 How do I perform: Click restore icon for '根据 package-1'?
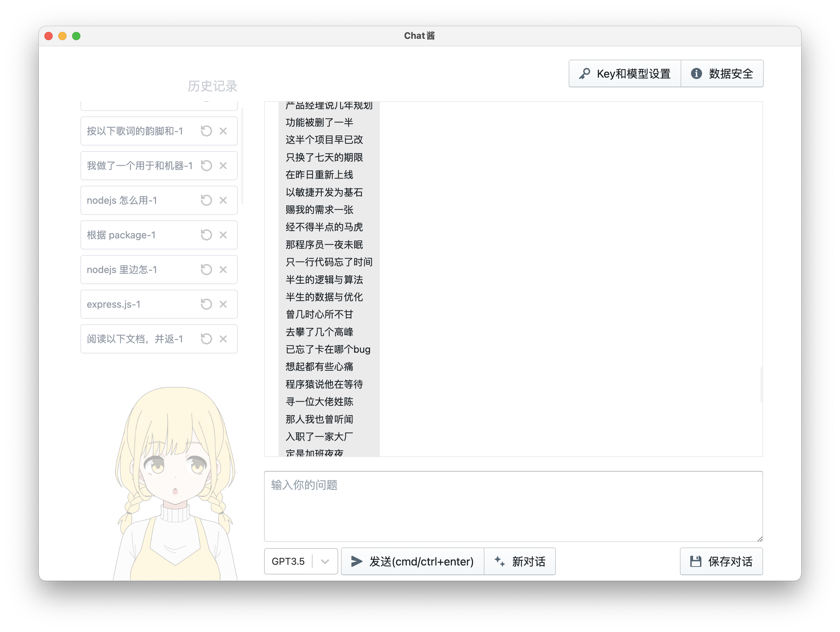206,235
